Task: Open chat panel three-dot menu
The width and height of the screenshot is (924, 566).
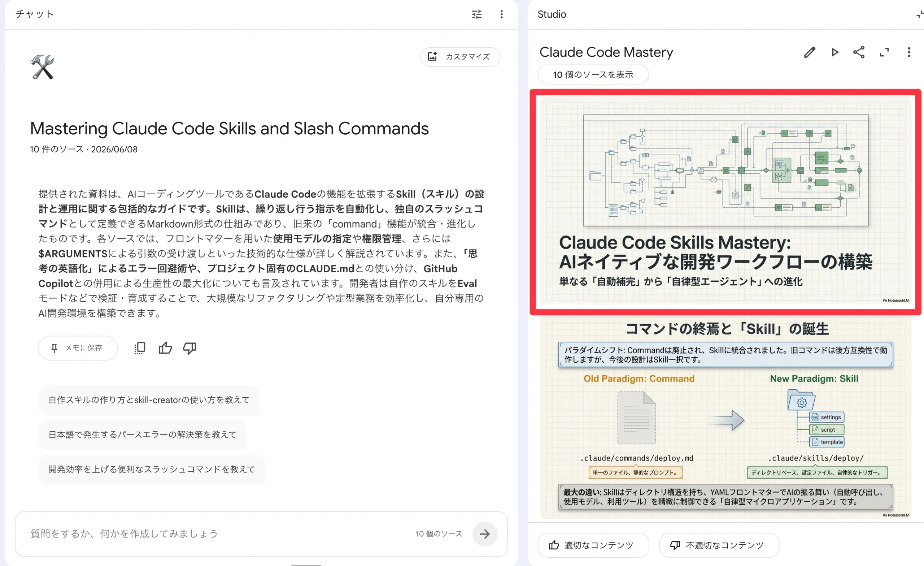Action: [x=501, y=14]
